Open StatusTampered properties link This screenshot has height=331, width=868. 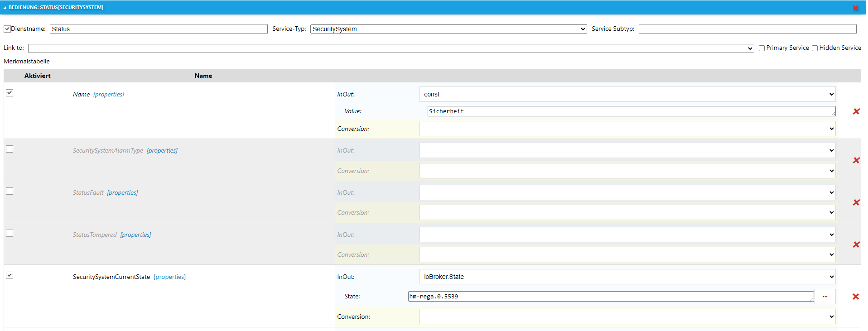coord(135,235)
